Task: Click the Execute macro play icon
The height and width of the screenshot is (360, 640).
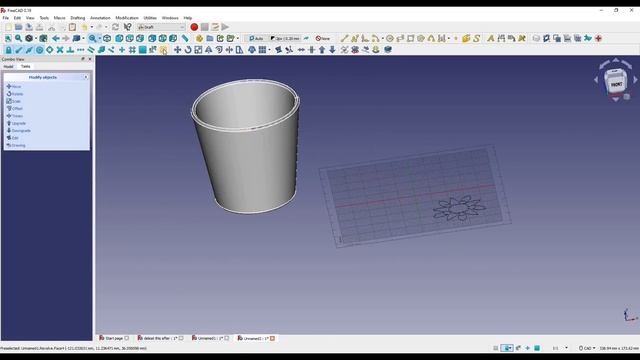Action: click(x=225, y=27)
